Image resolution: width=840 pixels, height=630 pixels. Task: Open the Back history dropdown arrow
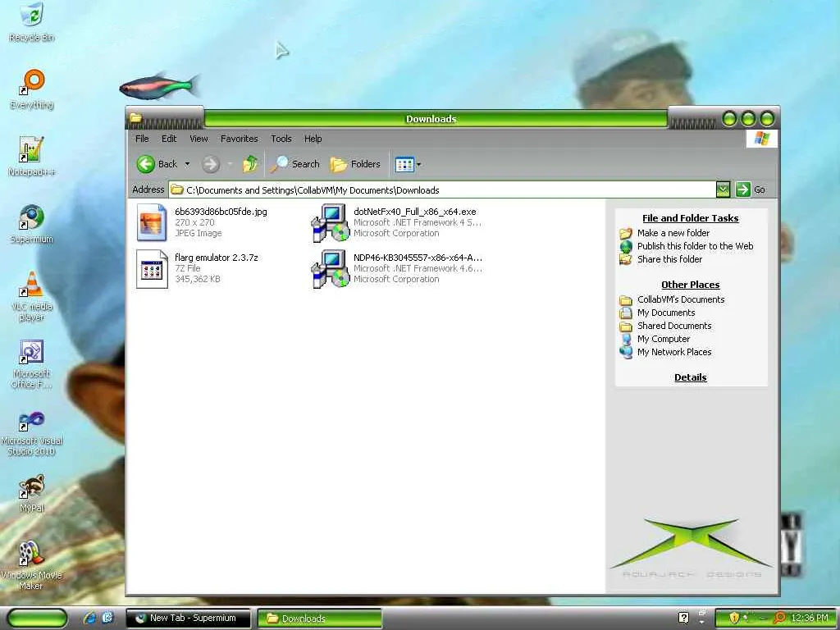pos(188,164)
